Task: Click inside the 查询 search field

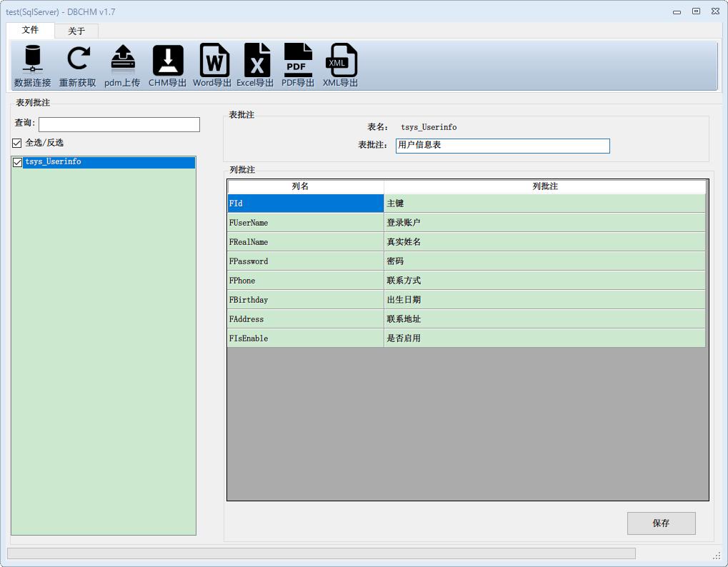Action: 119,124
